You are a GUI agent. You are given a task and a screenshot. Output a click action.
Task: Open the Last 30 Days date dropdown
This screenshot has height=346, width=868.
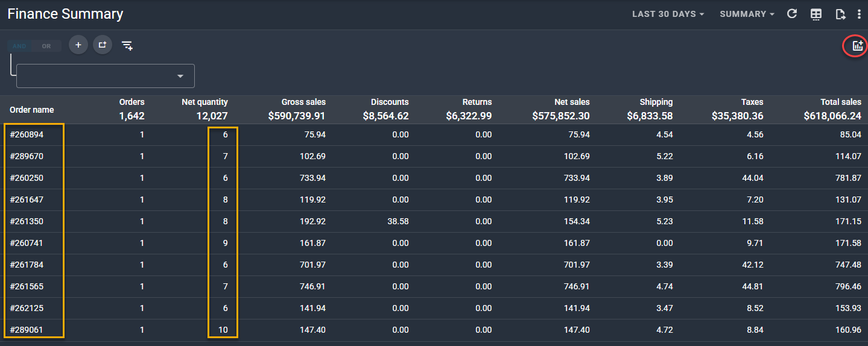click(x=668, y=14)
